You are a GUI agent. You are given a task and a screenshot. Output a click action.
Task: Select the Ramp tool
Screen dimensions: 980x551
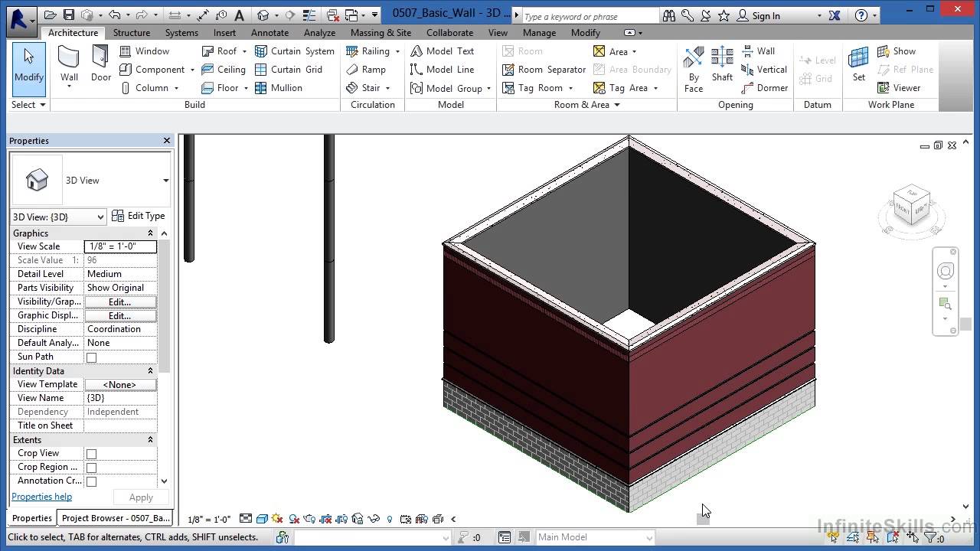(366, 70)
